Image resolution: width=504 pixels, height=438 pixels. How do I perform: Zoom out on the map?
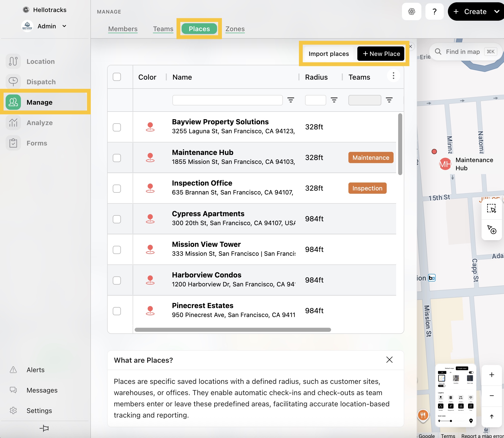pyautogui.click(x=492, y=396)
